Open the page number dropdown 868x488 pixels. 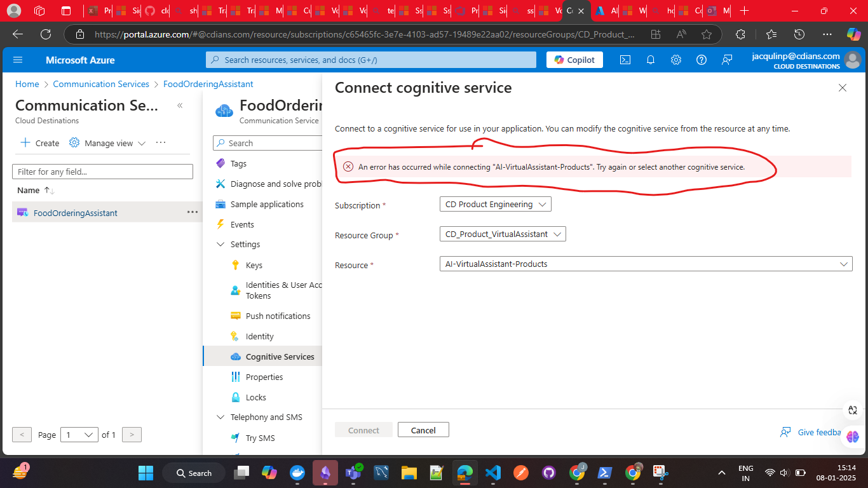79,435
